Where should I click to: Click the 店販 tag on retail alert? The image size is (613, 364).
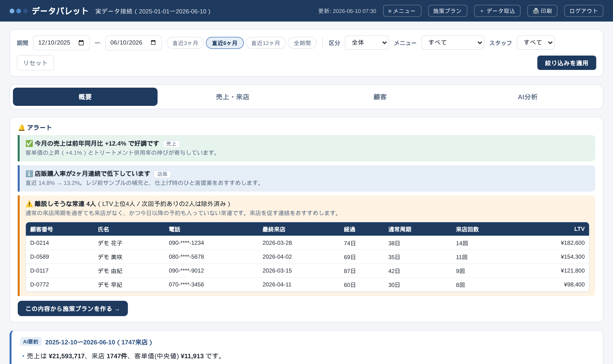tap(162, 174)
